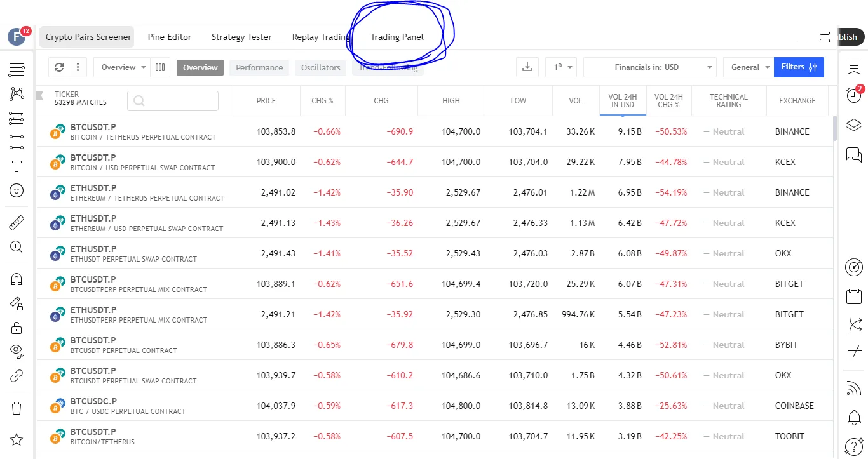Open the Replay Trading tab
This screenshot has width=868, height=459.
point(321,37)
